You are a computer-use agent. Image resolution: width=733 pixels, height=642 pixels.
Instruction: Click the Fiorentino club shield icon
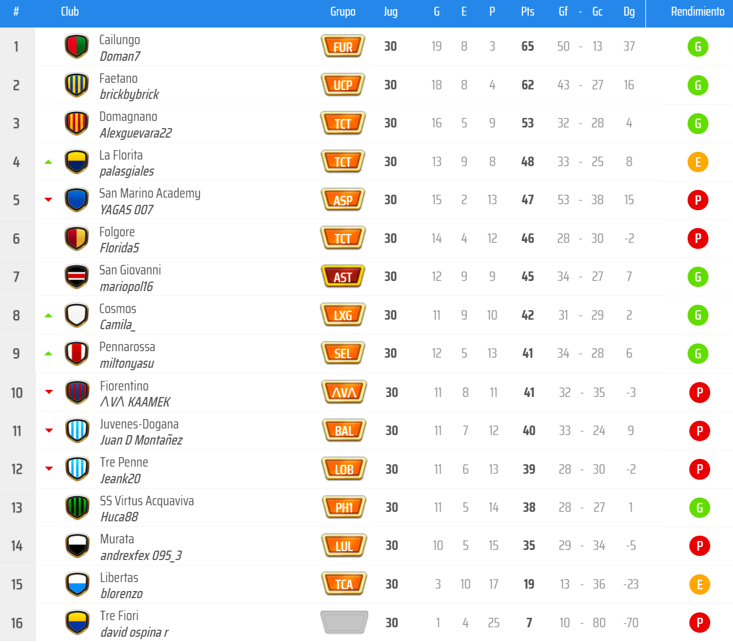(77, 392)
